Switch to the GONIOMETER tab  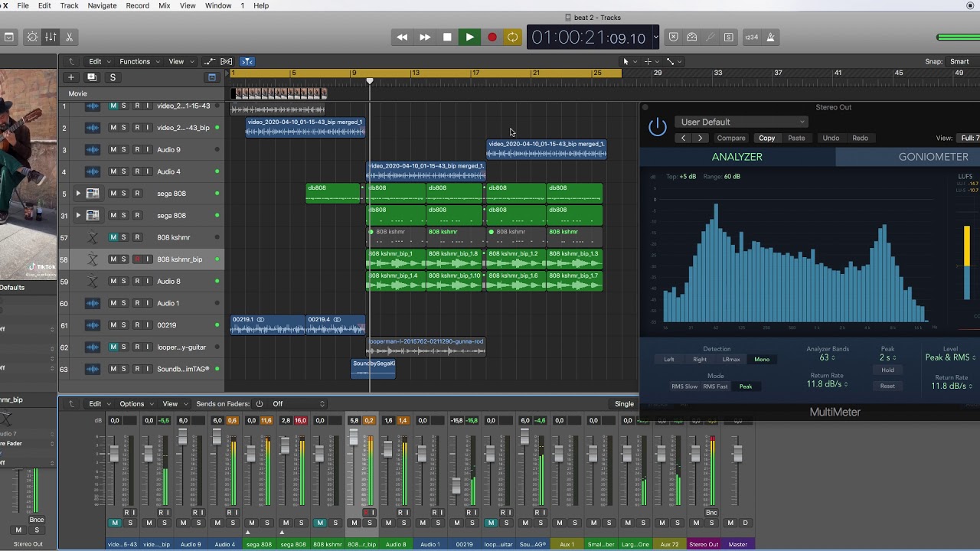(x=933, y=157)
